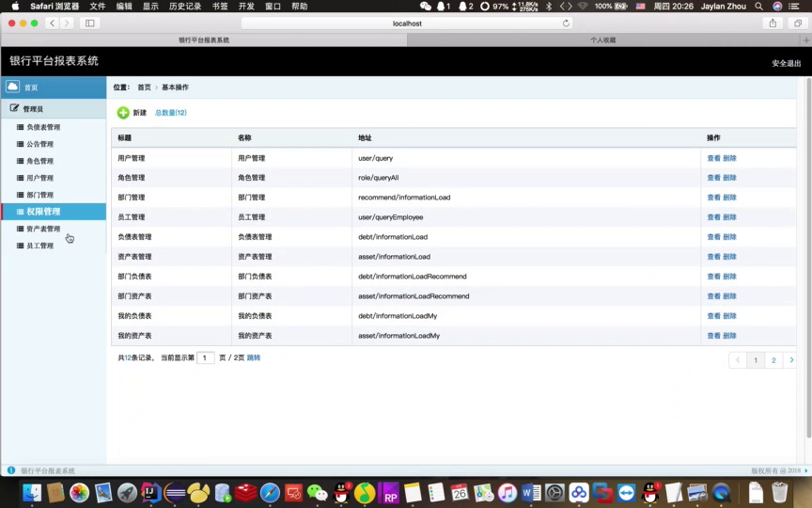Open 部门管理 in sidebar
Screen dimensions: 812x508
pyautogui.click(x=39, y=195)
